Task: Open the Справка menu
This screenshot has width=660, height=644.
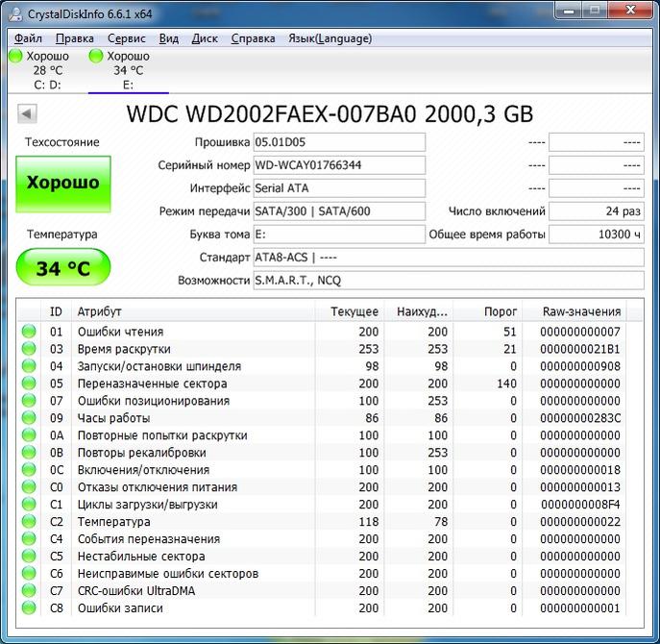Action: coord(253,38)
